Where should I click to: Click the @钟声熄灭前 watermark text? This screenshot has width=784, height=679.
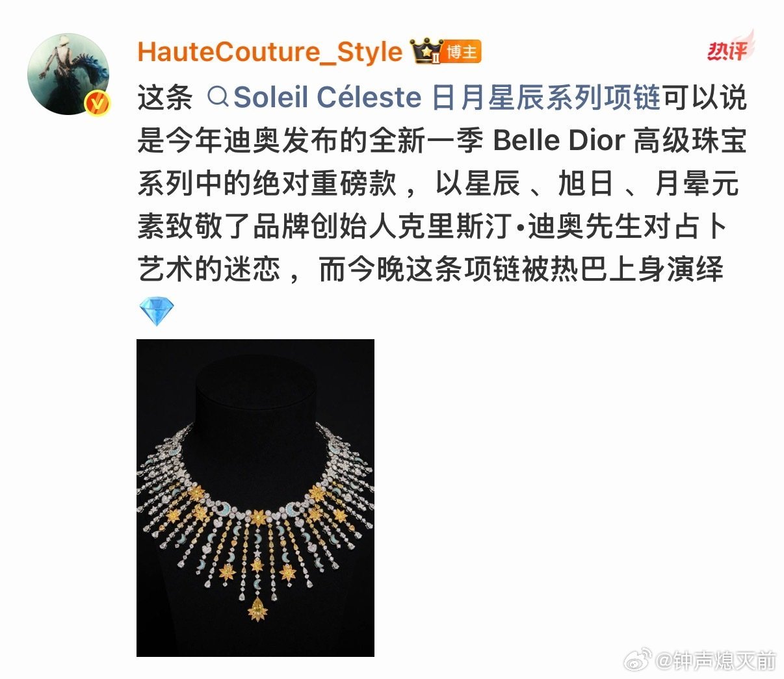pos(716,660)
